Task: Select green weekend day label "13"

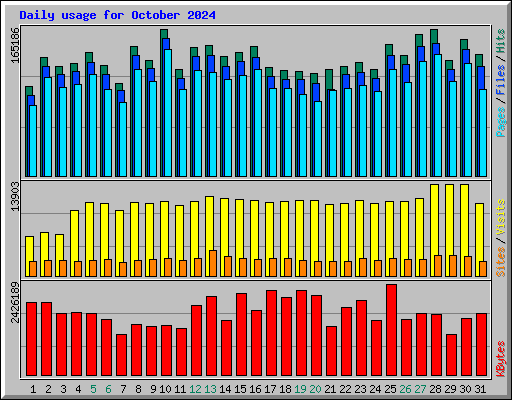Action: coord(210,389)
